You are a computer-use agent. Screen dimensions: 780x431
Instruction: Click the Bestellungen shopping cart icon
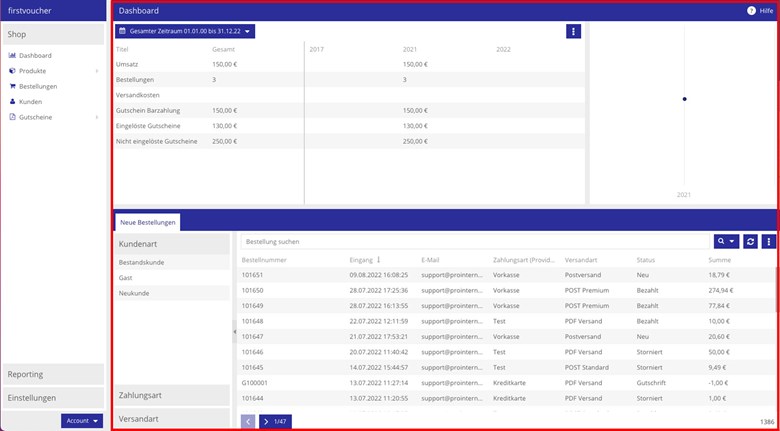(12, 86)
